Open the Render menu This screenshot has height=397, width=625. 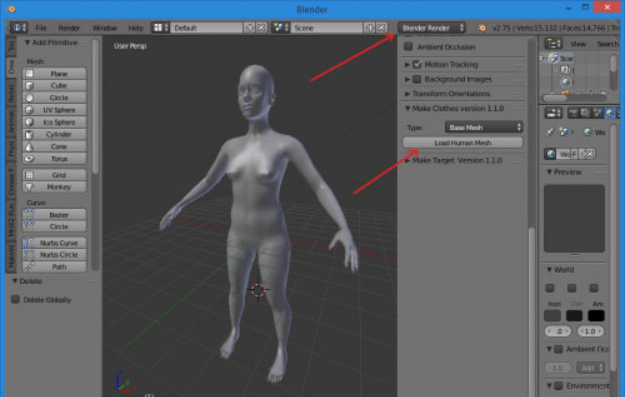[69, 28]
